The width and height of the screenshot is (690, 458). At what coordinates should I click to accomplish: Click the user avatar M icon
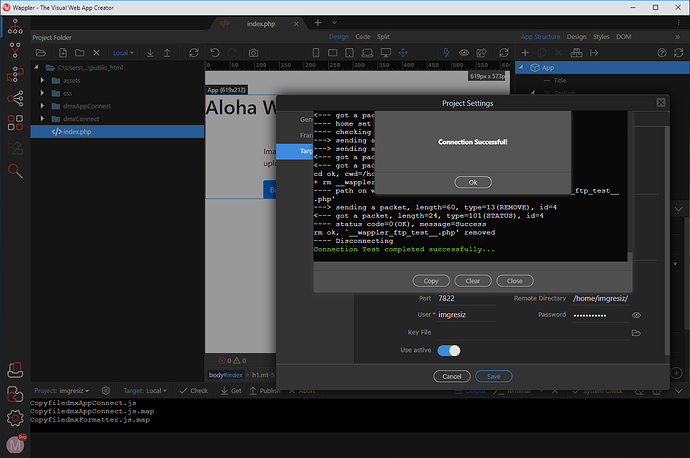15,445
